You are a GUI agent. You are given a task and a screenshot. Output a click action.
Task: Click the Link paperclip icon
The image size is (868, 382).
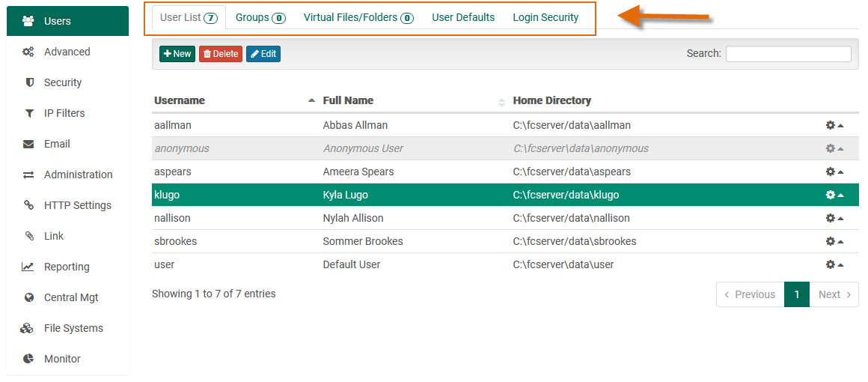click(x=28, y=236)
